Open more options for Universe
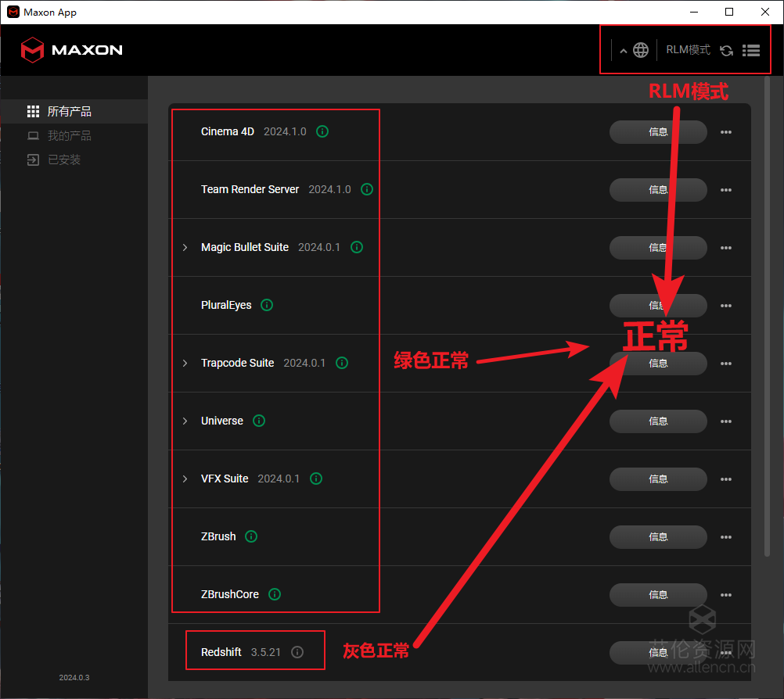Image resolution: width=784 pixels, height=699 pixels. pos(726,421)
